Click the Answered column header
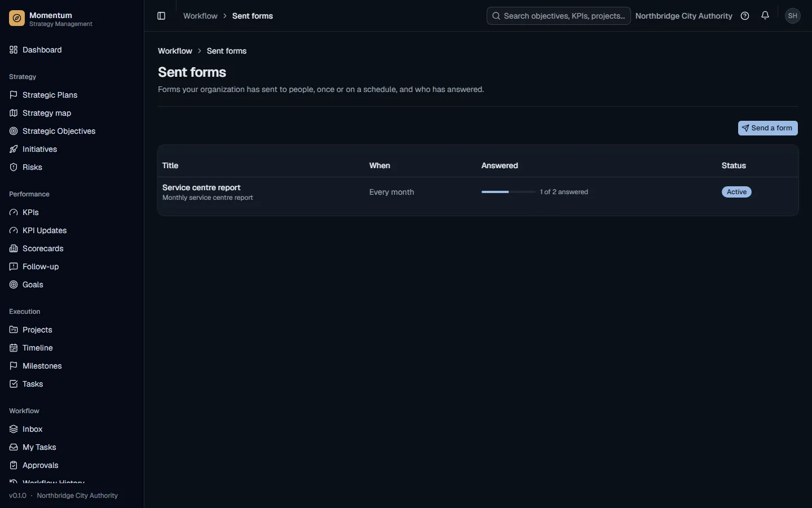The image size is (812, 508). coord(500,165)
